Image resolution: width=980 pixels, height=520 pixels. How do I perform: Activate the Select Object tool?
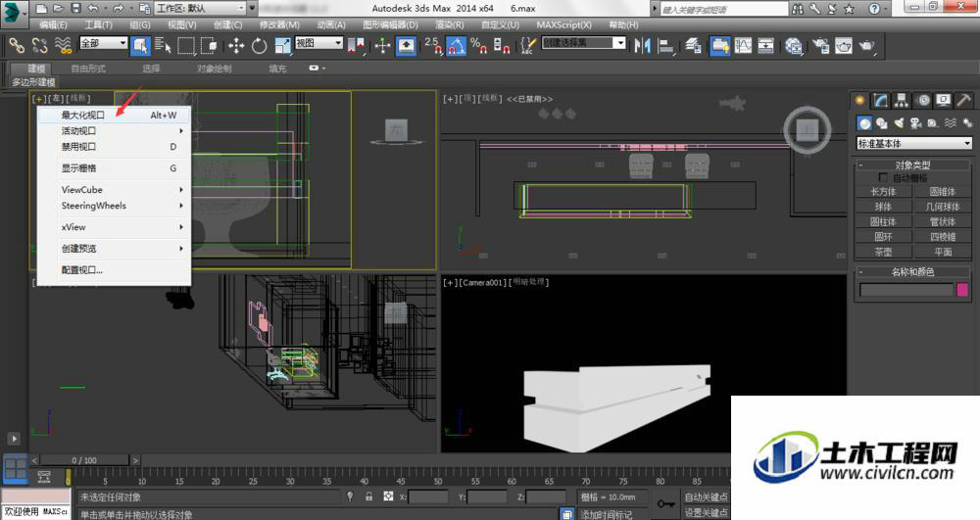pos(140,45)
